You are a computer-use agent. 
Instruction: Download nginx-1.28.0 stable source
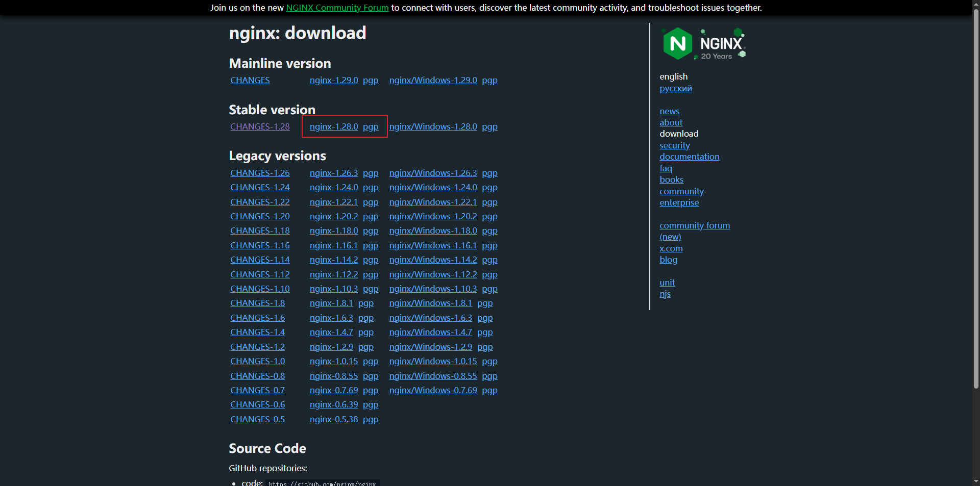pyautogui.click(x=334, y=126)
